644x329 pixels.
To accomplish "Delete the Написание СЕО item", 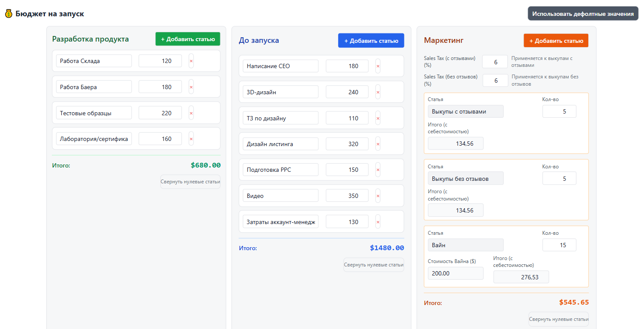I will [378, 66].
